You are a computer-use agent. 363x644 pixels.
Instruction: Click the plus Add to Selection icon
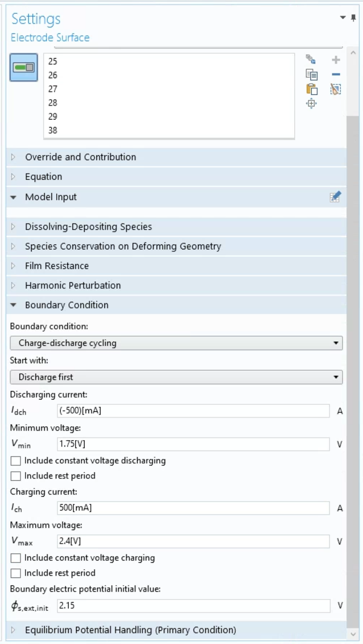[336, 60]
